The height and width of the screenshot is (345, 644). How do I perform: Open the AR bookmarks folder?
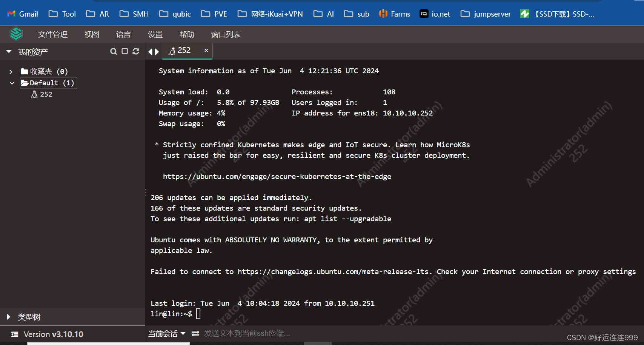point(97,14)
